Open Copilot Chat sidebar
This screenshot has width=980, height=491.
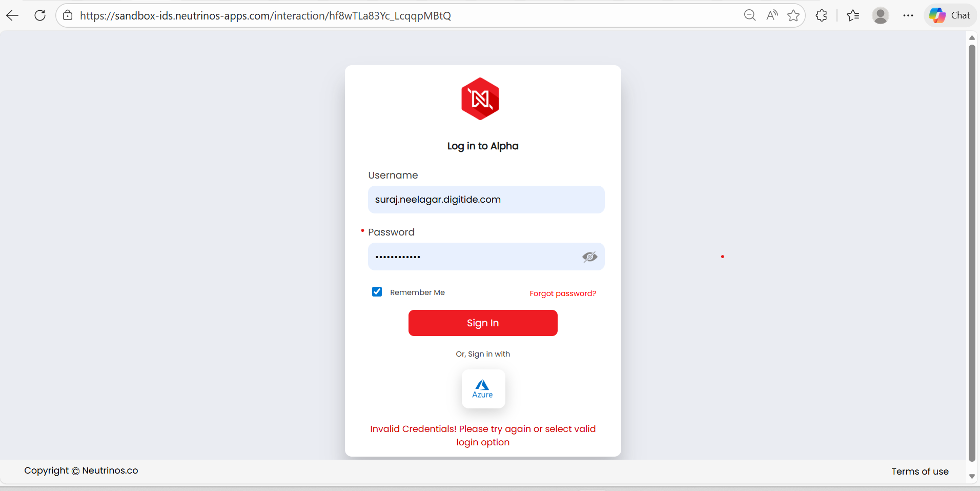click(950, 15)
